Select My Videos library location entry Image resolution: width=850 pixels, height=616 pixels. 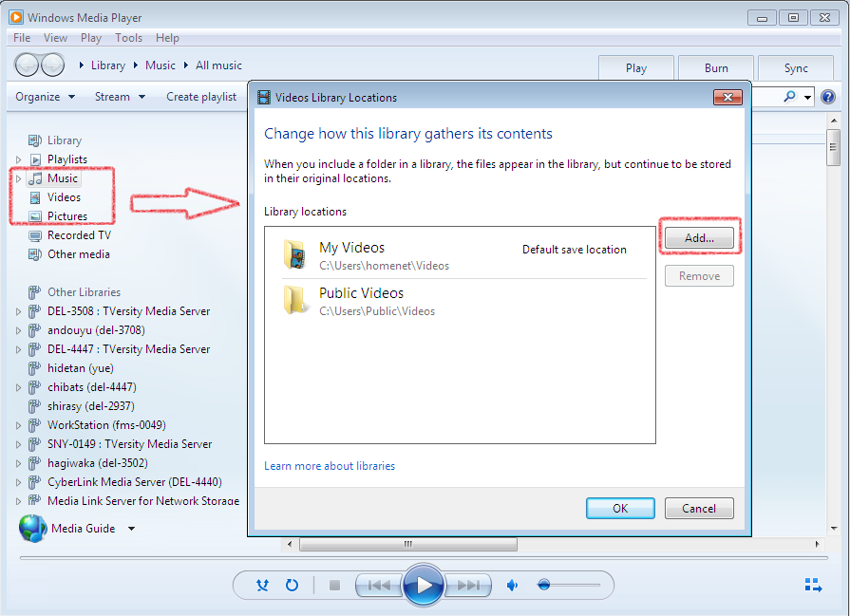tap(464, 255)
